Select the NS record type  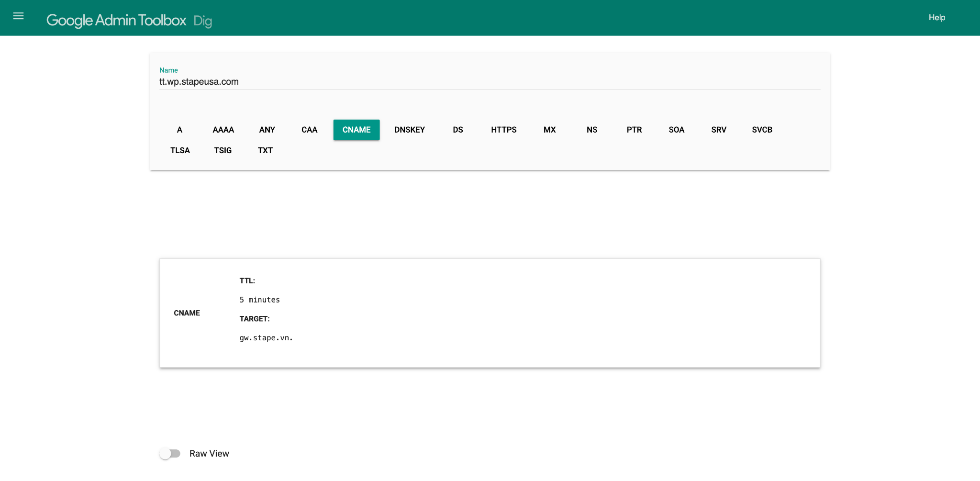(x=592, y=130)
